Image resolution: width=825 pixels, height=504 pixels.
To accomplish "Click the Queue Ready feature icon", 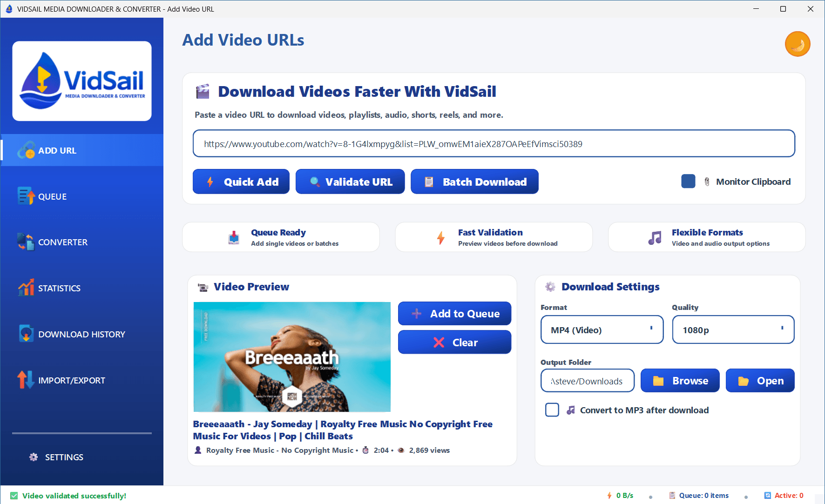I will click(x=234, y=237).
